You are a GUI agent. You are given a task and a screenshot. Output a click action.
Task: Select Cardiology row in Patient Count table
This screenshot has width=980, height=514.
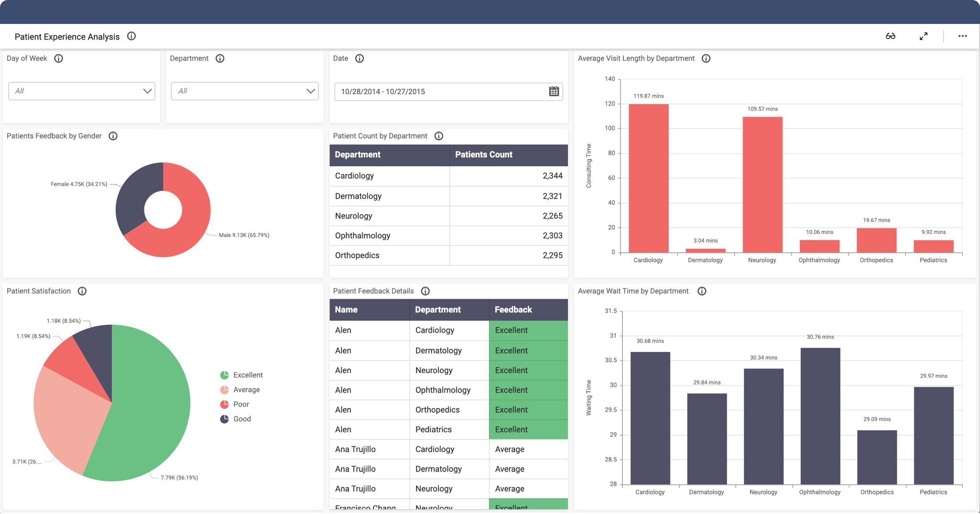click(x=448, y=176)
